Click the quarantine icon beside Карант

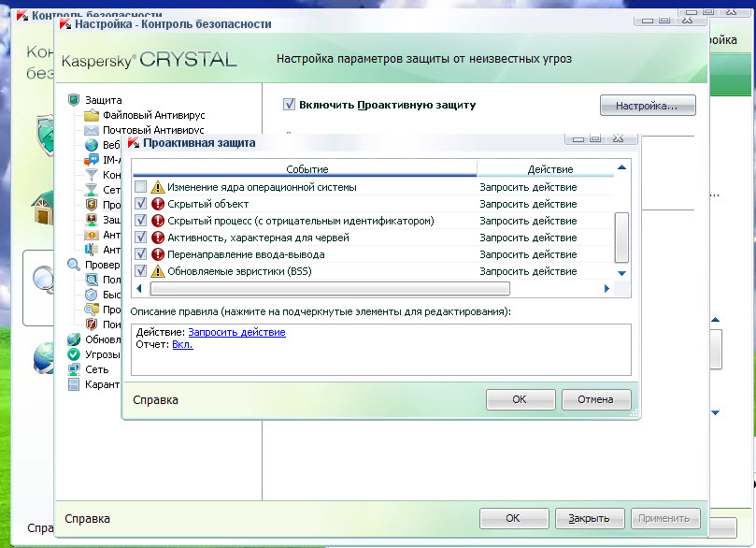74,384
